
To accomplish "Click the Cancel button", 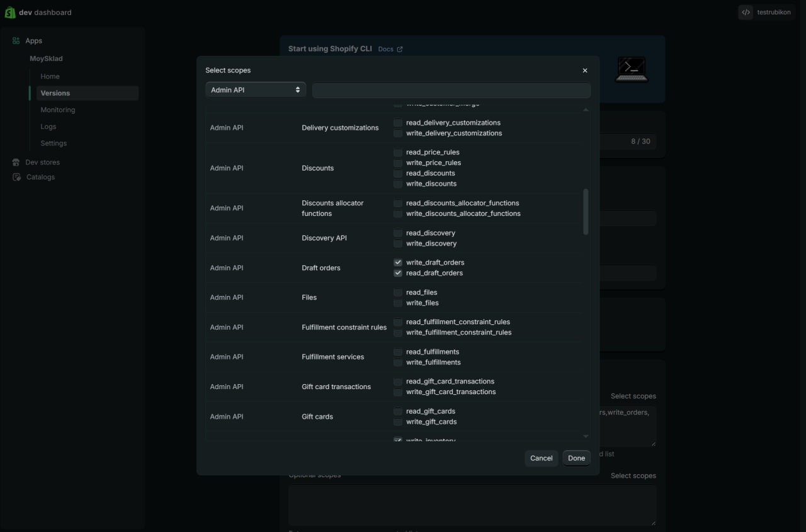I will click(x=542, y=458).
